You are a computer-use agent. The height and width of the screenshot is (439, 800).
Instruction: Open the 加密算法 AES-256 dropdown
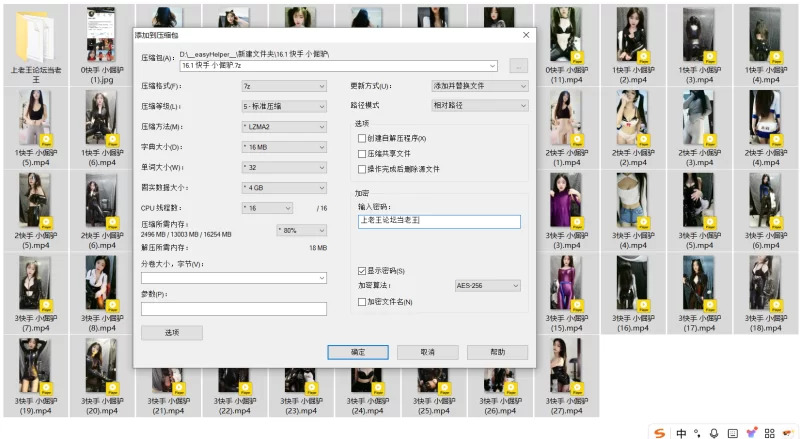click(487, 286)
